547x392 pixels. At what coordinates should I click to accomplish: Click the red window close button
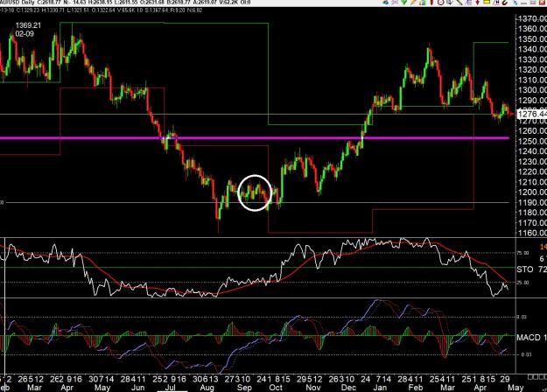point(542,2)
